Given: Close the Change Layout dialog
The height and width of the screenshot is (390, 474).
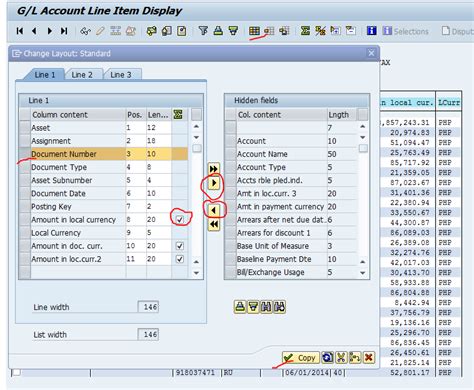Looking at the screenshot, I should (x=371, y=53).
